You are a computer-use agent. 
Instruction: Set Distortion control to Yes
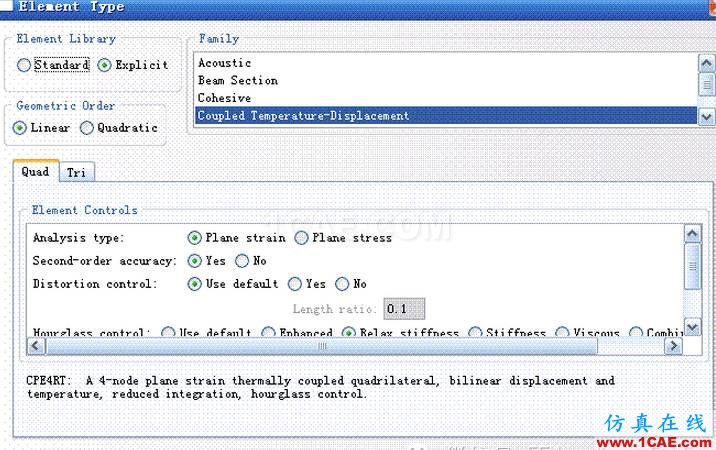coord(295,284)
